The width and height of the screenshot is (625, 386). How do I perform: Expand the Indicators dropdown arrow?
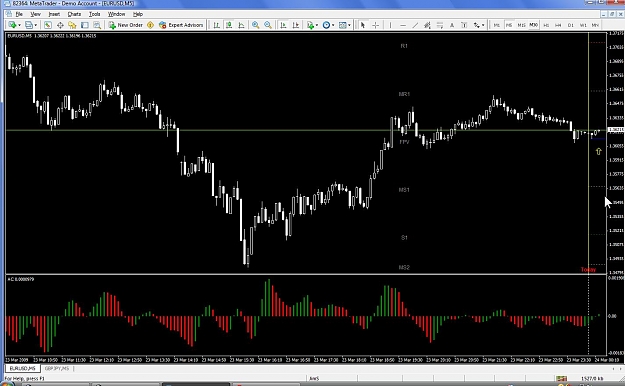pos(317,25)
